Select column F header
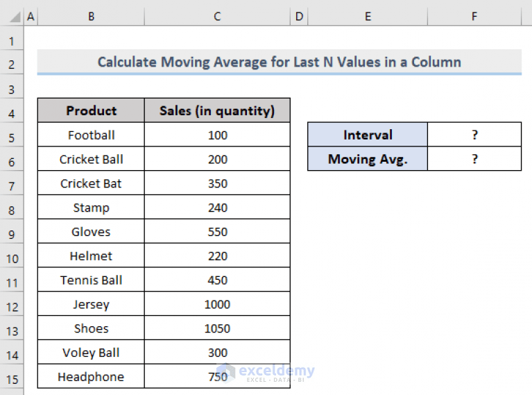Viewport: 532px width, 395px height. point(474,16)
